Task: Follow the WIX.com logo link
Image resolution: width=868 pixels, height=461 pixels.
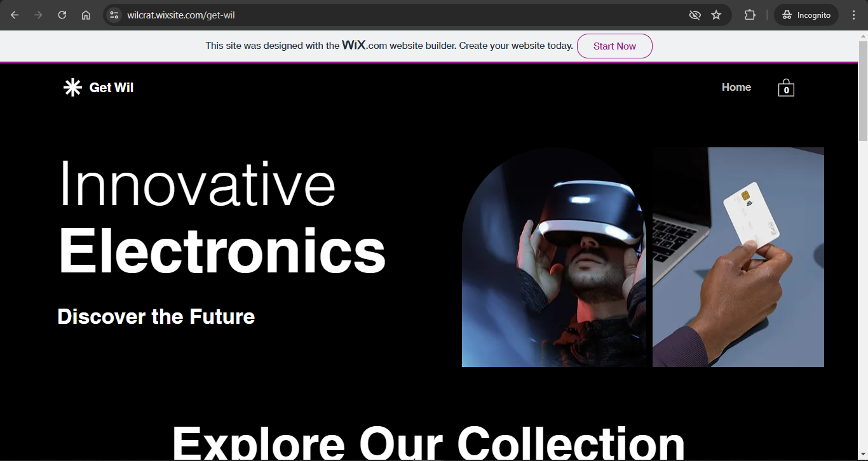Action: coord(364,45)
